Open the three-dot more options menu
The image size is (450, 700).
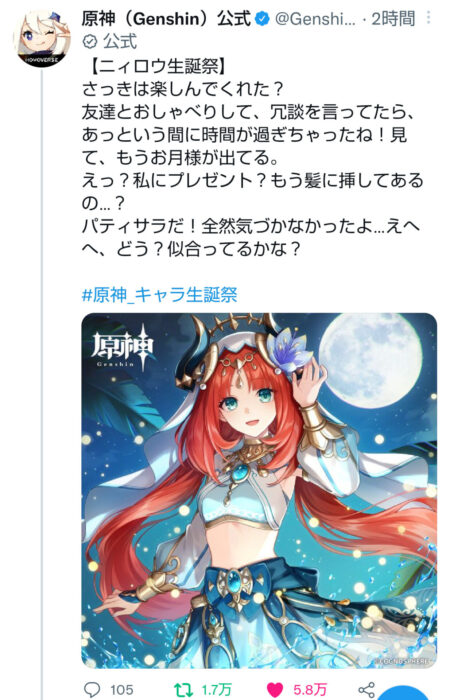pyautogui.click(x=429, y=18)
